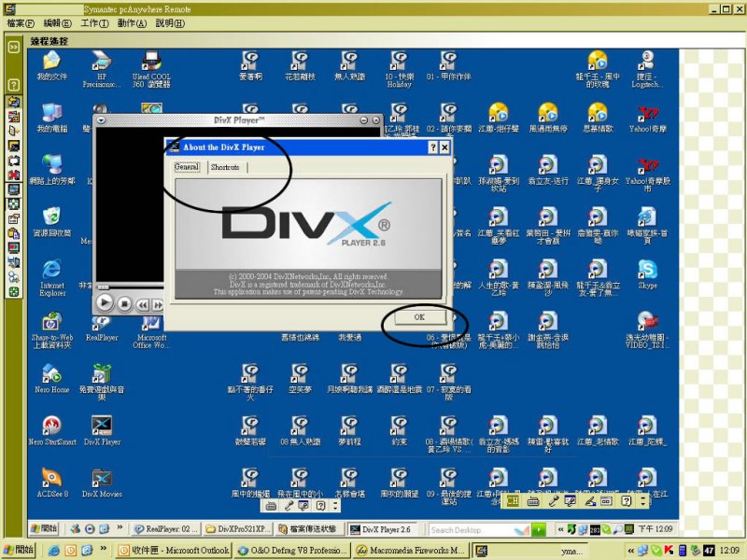Click Play in the DivX Player window
This screenshot has height=560, width=747.
[x=105, y=302]
